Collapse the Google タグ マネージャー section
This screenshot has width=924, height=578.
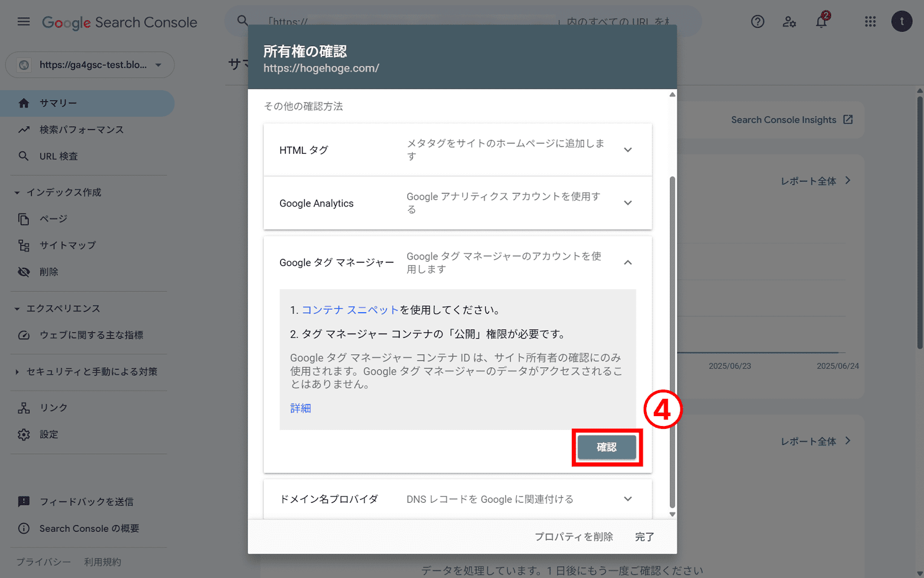click(x=628, y=262)
